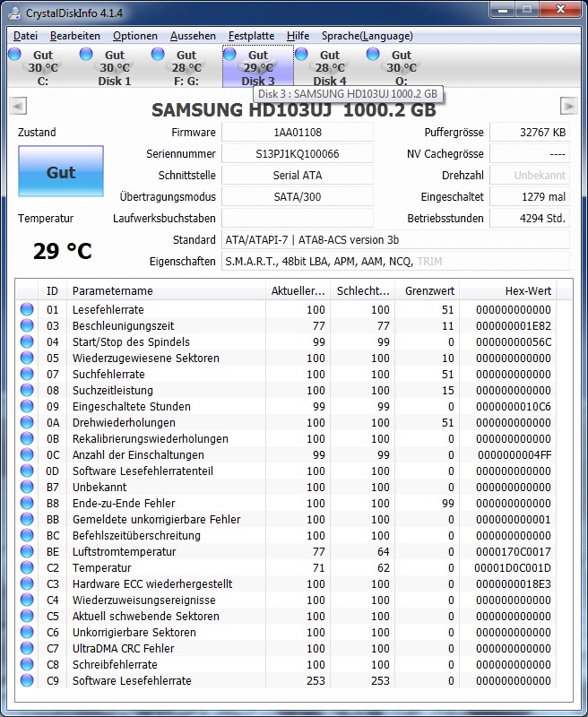This screenshot has width=588, height=717.
Task: Click status orb for Befehlszeitüberschreitung row
Action: click(27, 535)
